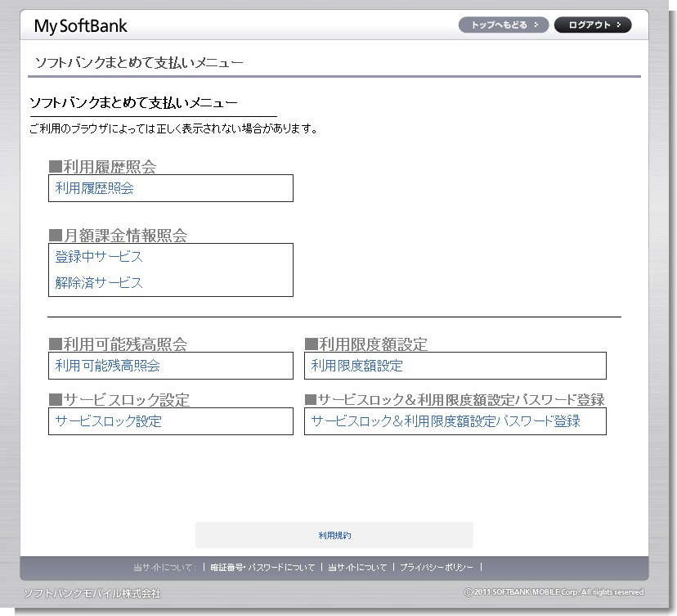The image size is (677, 616).
Task: Click the 2011 SOFTBANK MOBILE copyright text
Action: pyautogui.click(x=555, y=592)
